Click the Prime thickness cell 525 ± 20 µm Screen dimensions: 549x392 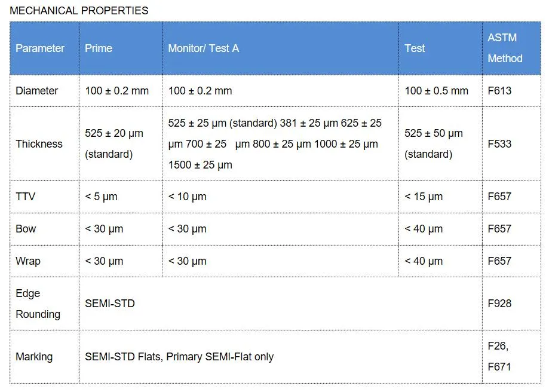114,143
